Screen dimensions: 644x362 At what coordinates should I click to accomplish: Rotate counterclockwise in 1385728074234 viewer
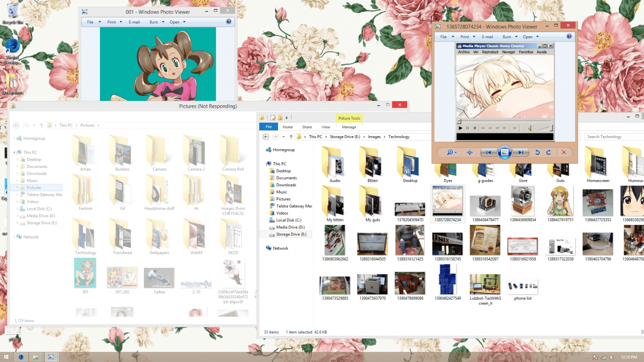coord(537,152)
